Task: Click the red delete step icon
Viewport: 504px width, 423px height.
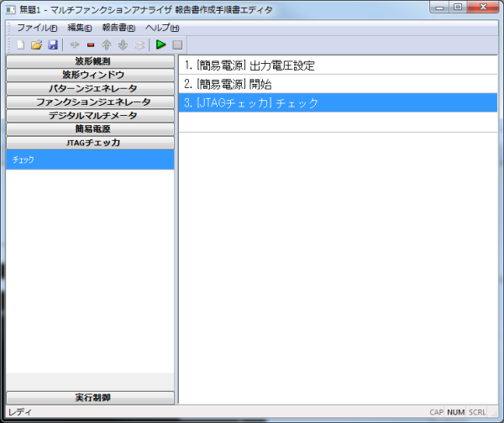Action: [91, 45]
